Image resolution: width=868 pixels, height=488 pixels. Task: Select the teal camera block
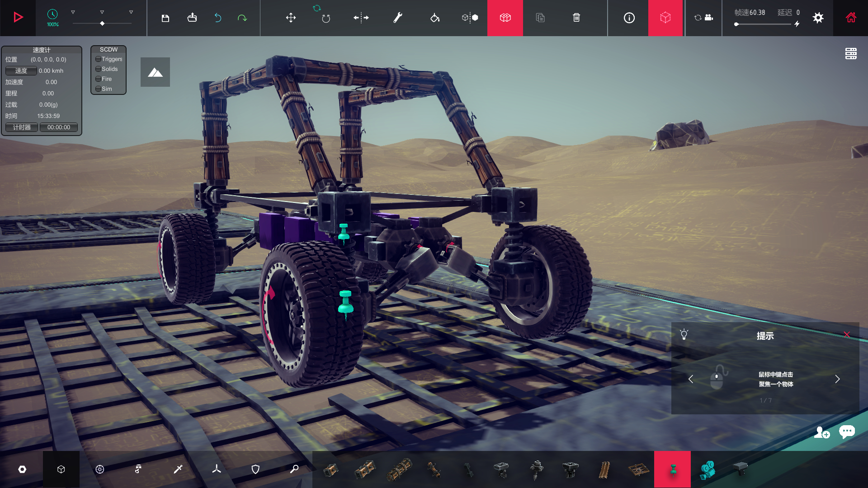707,470
